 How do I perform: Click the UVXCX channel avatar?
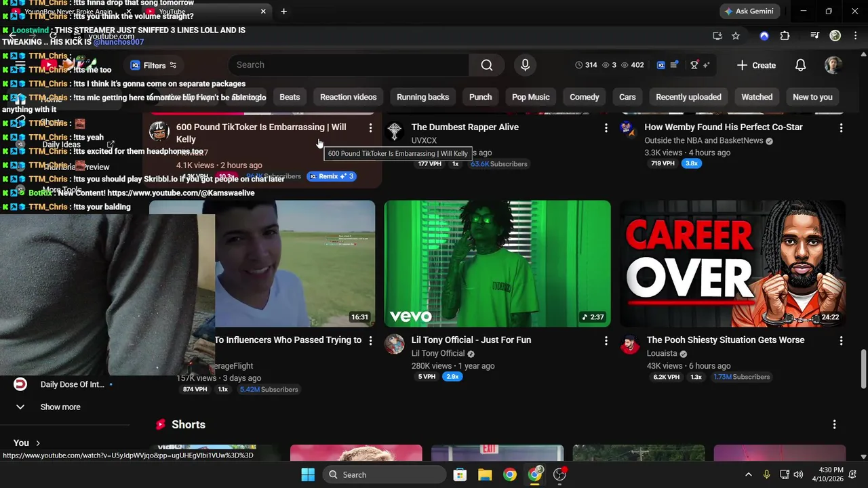(x=394, y=131)
